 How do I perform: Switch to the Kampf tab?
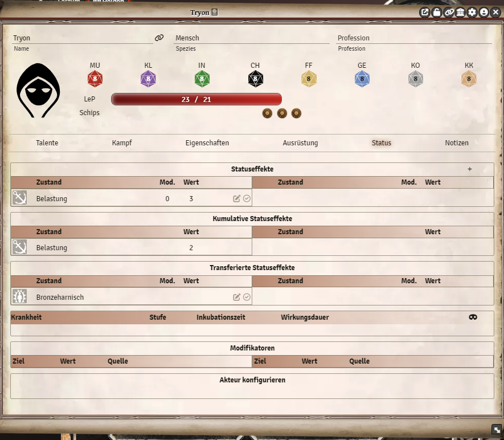point(122,143)
